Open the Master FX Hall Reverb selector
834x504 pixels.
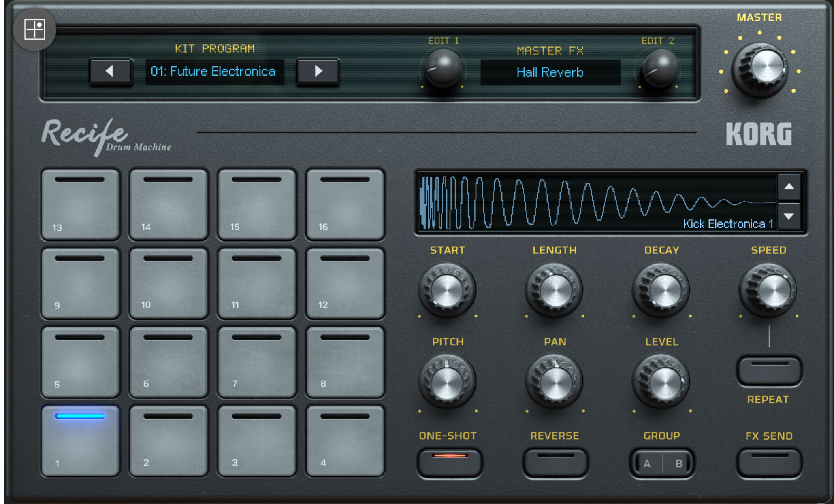click(550, 72)
